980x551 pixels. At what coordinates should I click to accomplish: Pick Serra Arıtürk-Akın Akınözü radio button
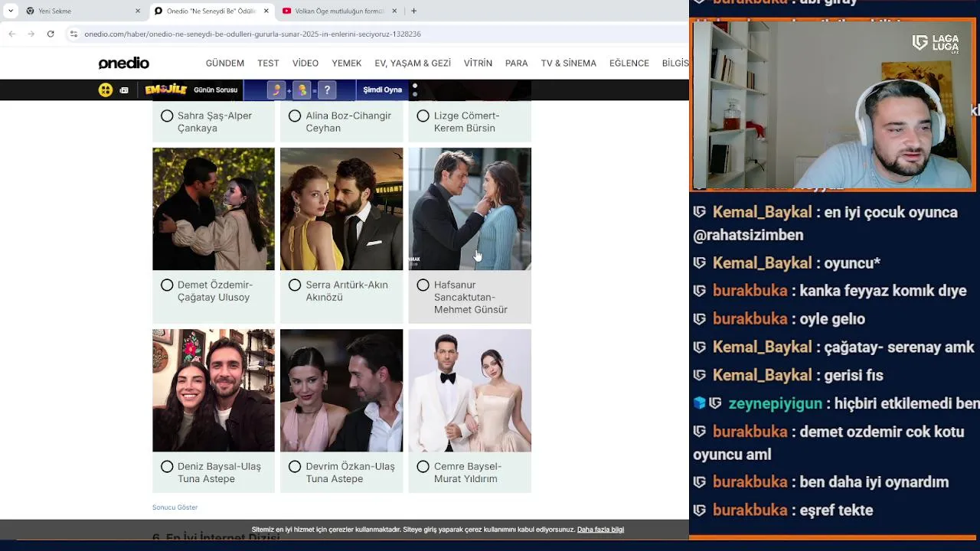295,285
